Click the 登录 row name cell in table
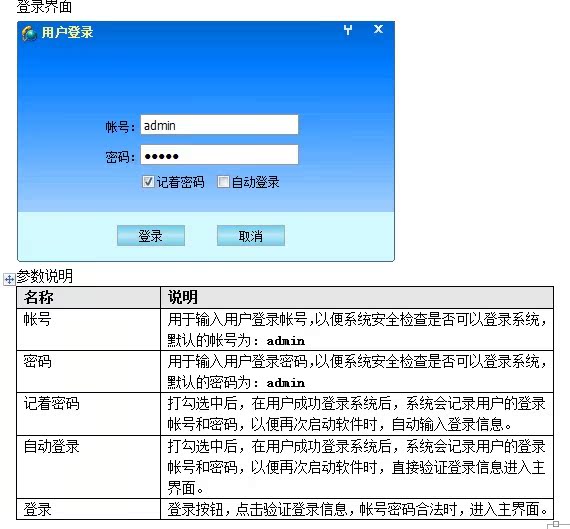The image size is (570, 529). [89, 509]
